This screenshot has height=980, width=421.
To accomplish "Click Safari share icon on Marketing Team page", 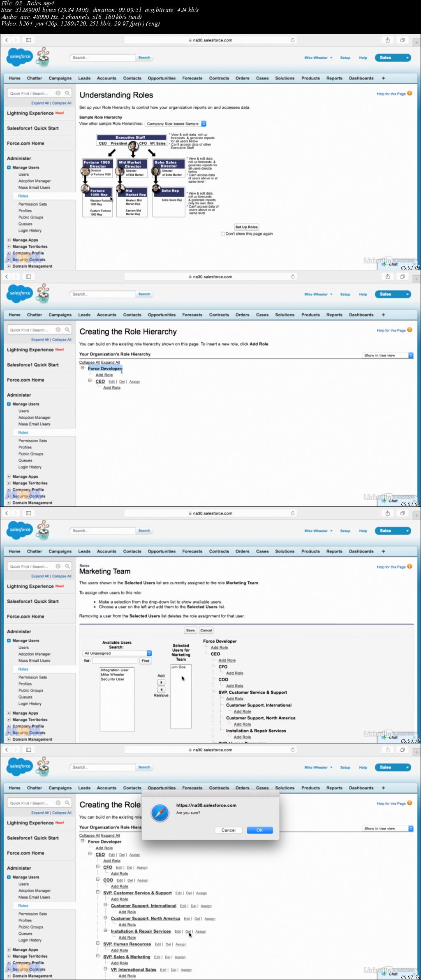I will click(387, 513).
